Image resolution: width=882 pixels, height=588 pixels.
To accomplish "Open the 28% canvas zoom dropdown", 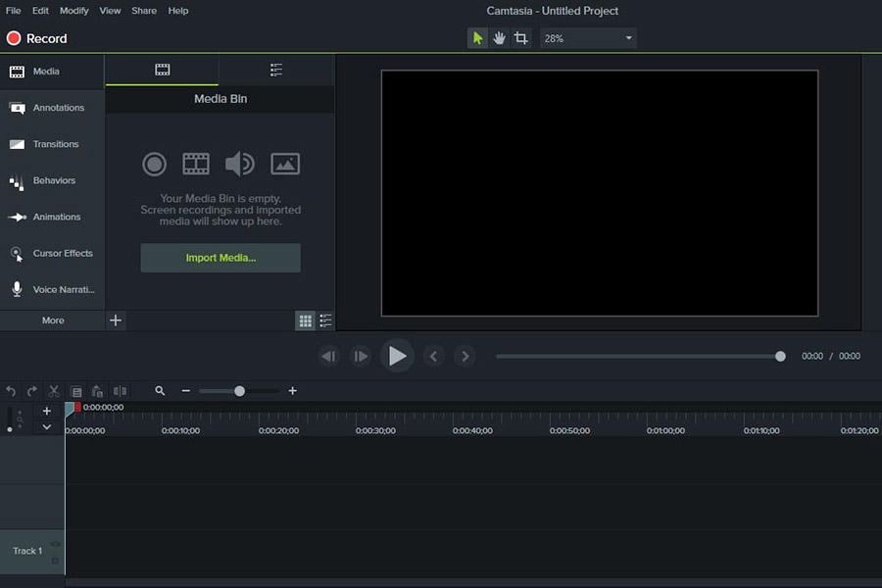I will pos(588,38).
